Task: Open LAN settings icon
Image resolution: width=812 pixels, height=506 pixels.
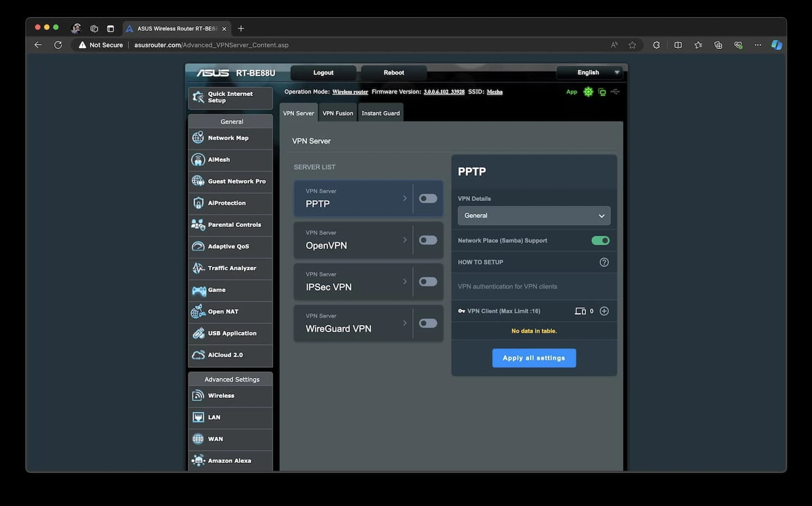Action: coord(198,417)
